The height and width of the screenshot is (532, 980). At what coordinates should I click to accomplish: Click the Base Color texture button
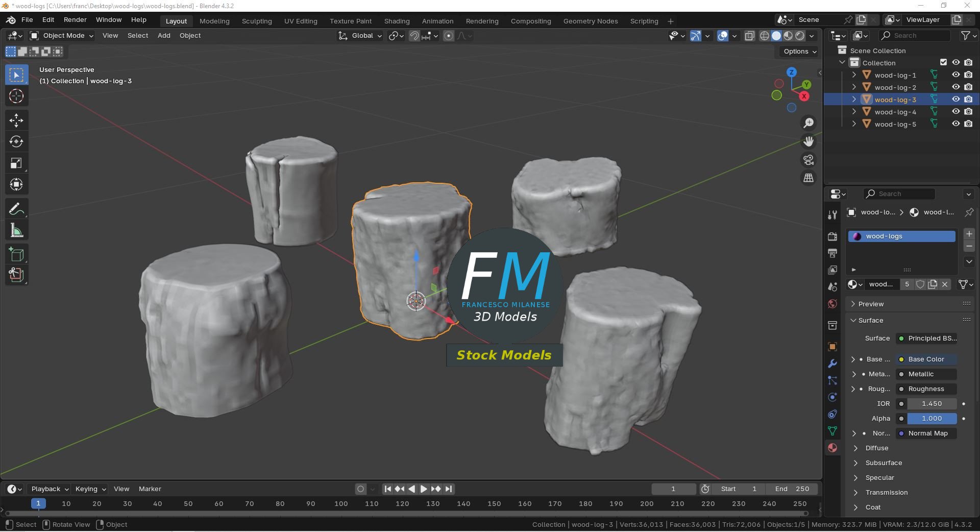click(x=926, y=359)
